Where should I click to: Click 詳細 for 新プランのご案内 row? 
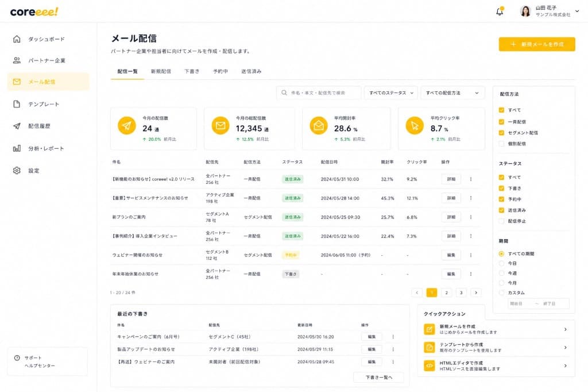451,217
